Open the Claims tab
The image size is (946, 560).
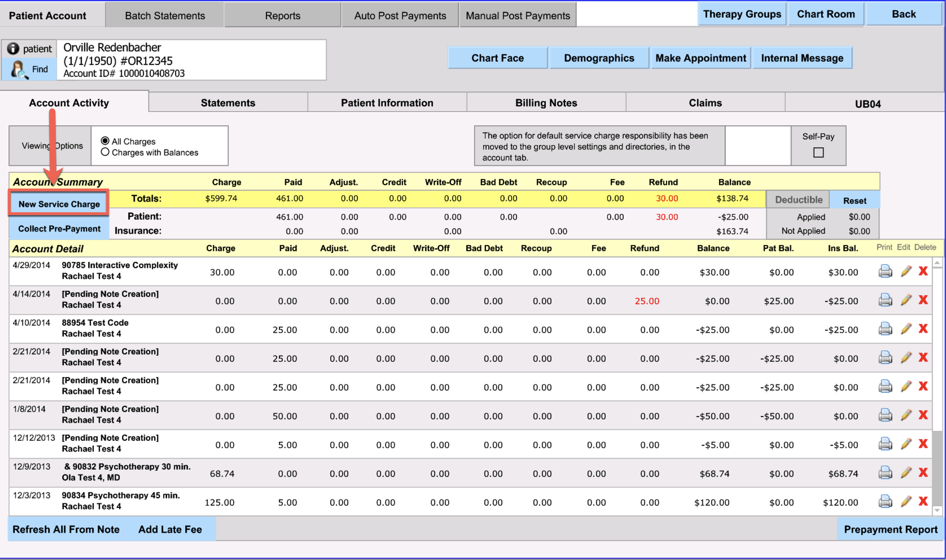pyautogui.click(x=705, y=103)
